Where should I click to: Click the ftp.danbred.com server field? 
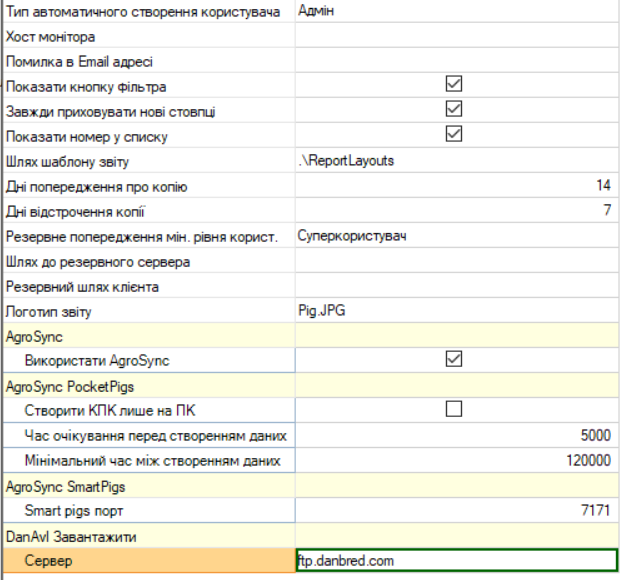[457, 560]
